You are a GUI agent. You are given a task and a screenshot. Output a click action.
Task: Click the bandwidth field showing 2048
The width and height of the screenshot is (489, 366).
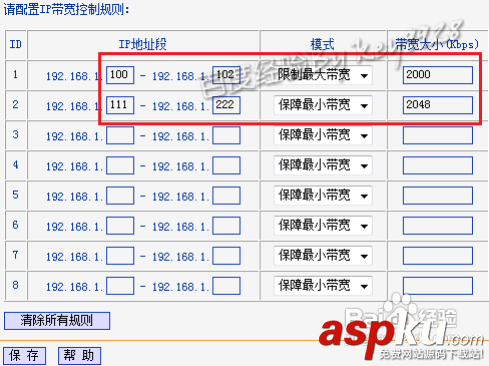438,105
